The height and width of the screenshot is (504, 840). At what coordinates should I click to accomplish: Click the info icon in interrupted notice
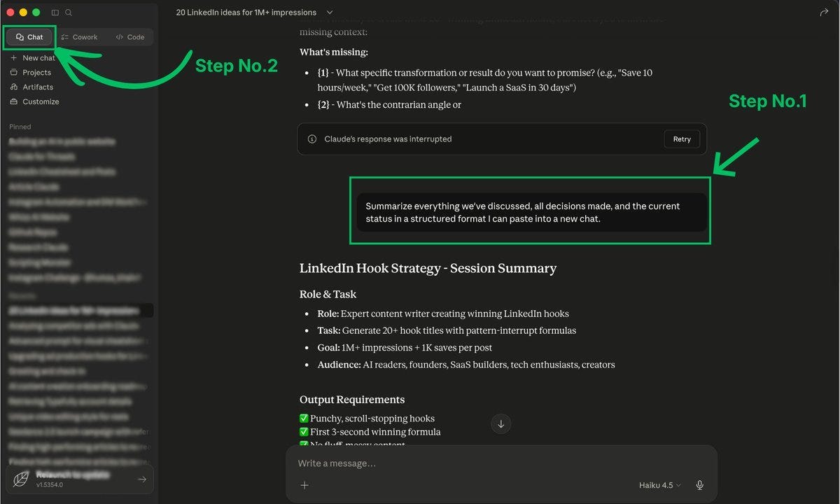click(x=312, y=139)
